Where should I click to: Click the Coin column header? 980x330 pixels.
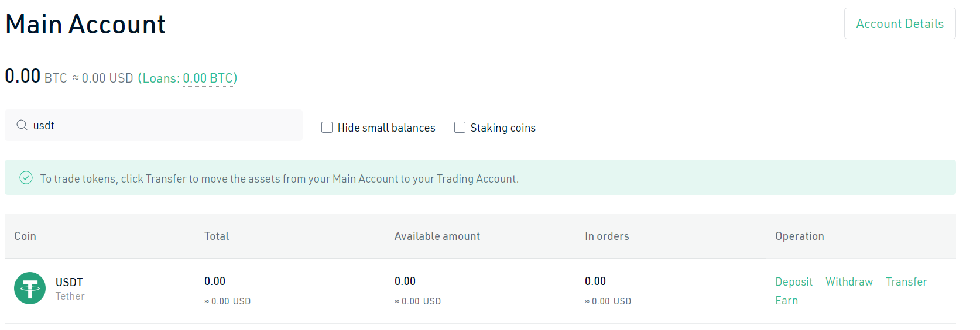pos(25,236)
